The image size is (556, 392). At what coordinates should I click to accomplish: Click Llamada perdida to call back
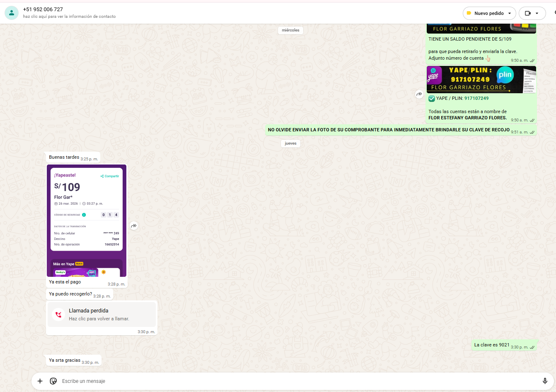click(x=89, y=311)
